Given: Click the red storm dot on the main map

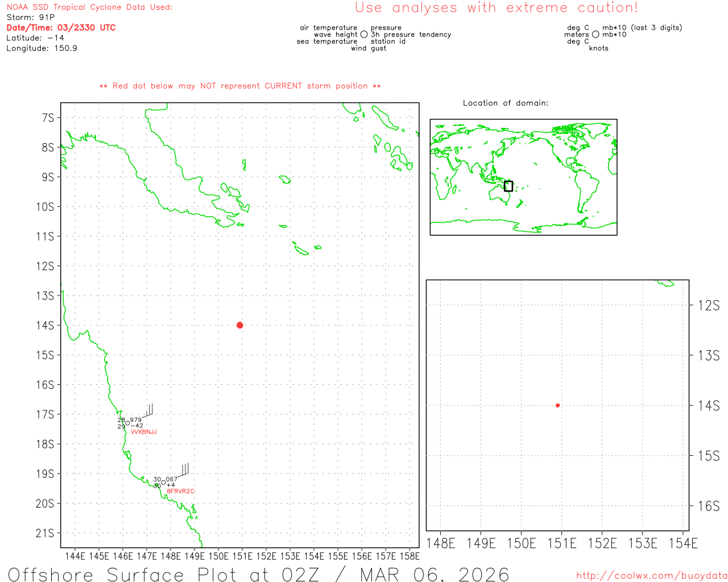Looking at the screenshot, I should [239, 325].
